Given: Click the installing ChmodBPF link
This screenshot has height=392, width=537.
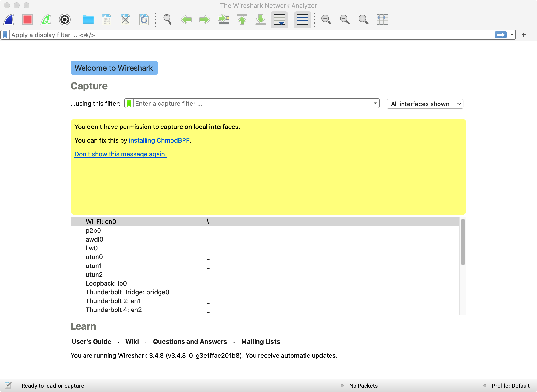Looking at the screenshot, I should [x=159, y=140].
